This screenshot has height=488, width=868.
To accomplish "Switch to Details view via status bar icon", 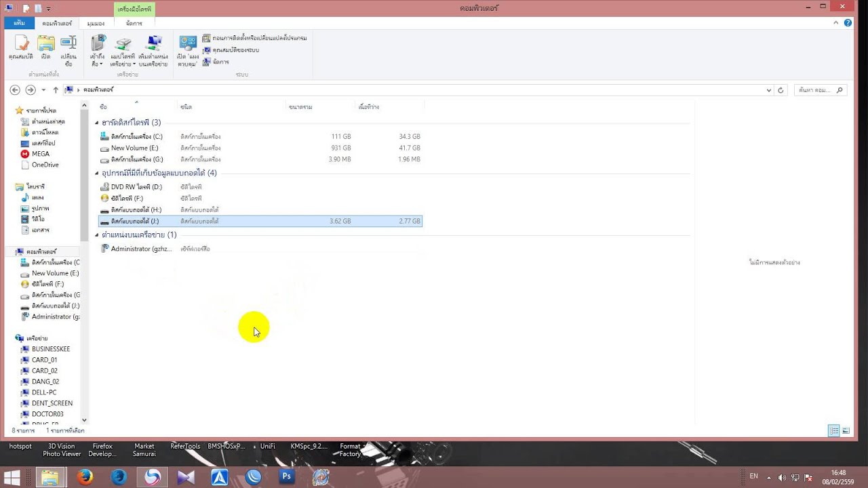I will 834,430.
